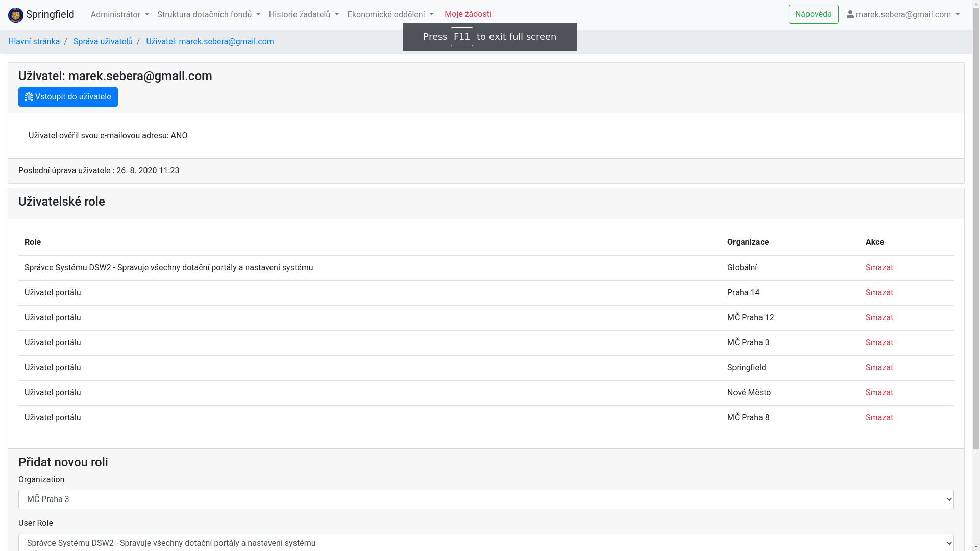980x551 pixels.
Task: Delete the Nové Město user role
Action: tap(879, 393)
